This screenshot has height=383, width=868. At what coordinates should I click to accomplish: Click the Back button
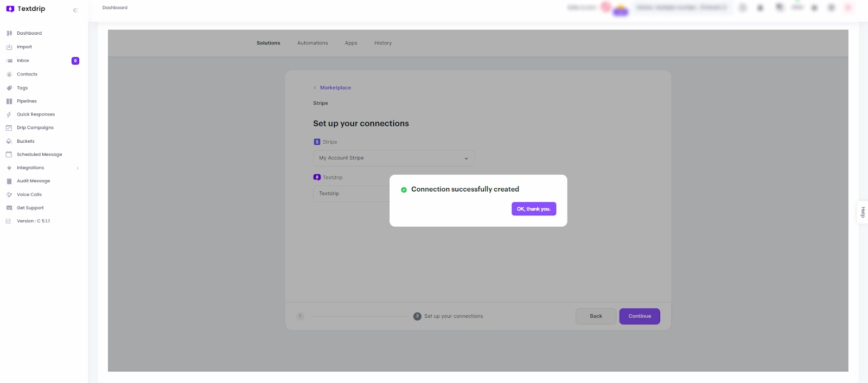tap(596, 316)
